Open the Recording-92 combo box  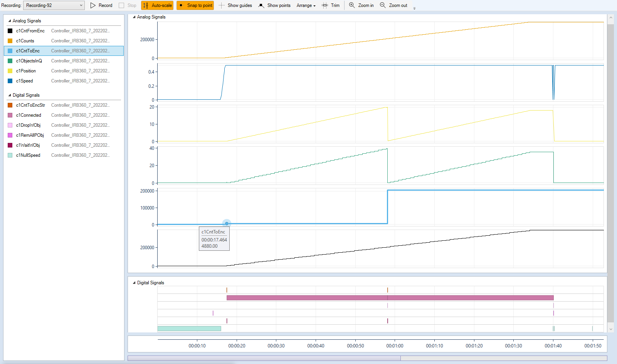[54, 5]
